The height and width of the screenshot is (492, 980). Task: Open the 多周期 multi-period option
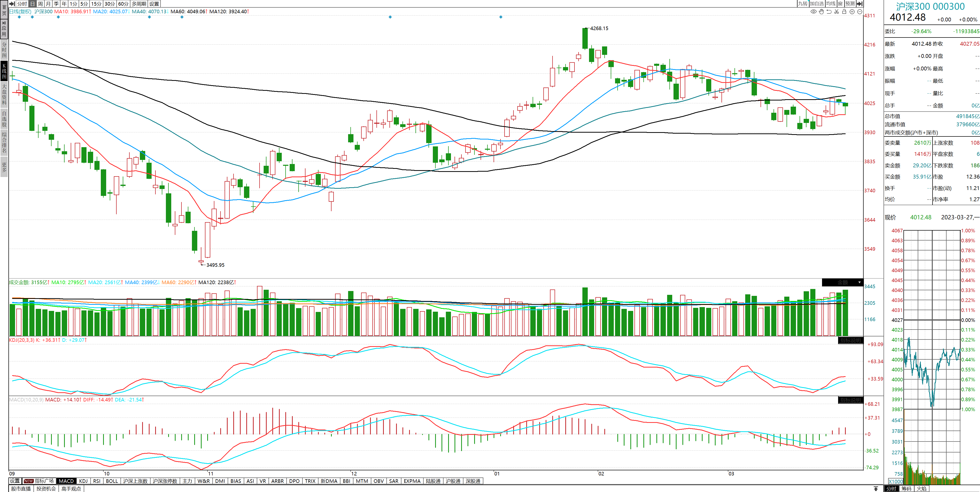coord(139,3)
